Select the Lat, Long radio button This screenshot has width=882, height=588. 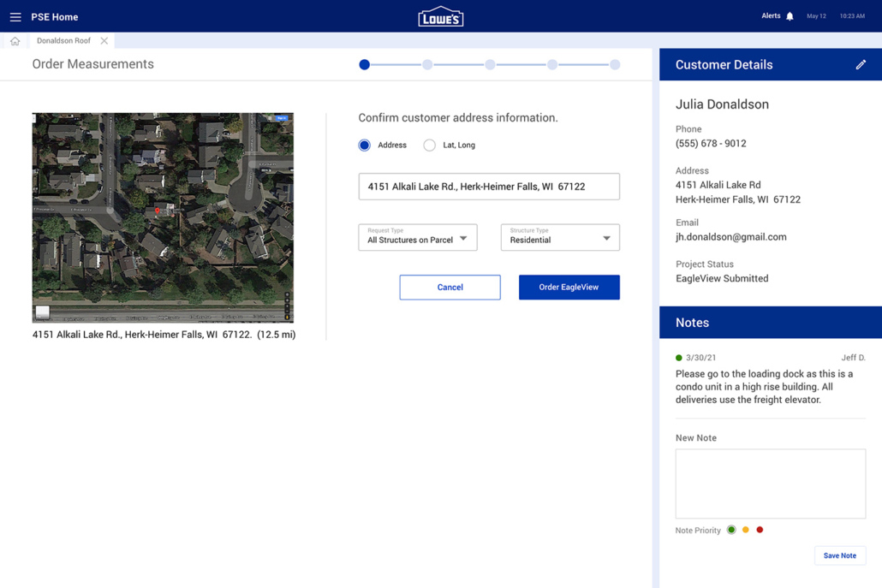click(x=429, y=145)
